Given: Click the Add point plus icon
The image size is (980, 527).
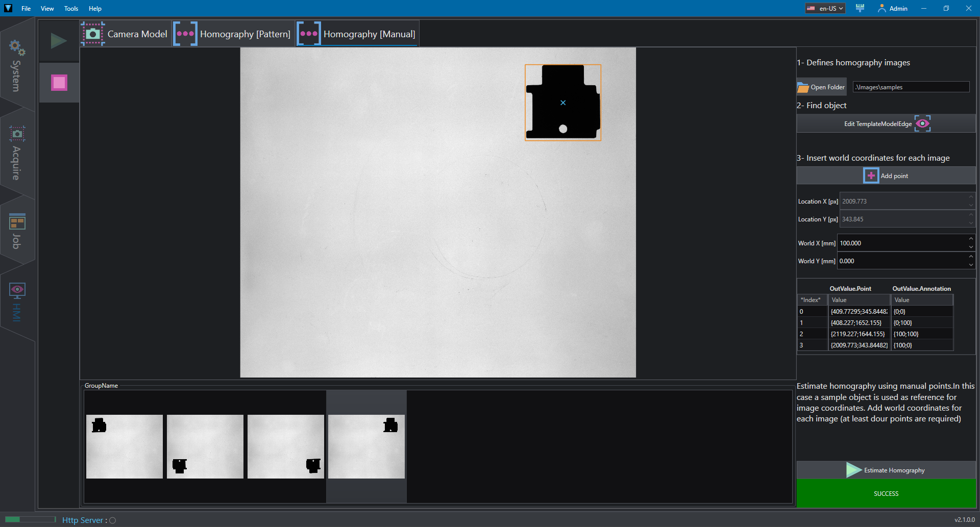Looking at the screenshot, I should click(x=871, y=175).
